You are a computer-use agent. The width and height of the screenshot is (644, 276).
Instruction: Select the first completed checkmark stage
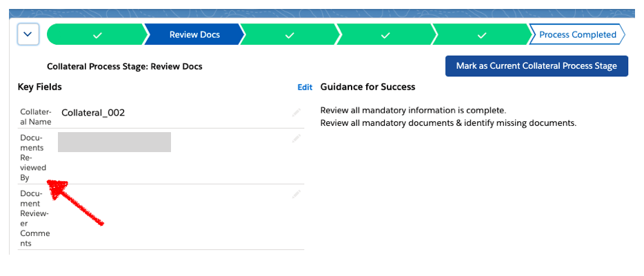tap(97, 34)
